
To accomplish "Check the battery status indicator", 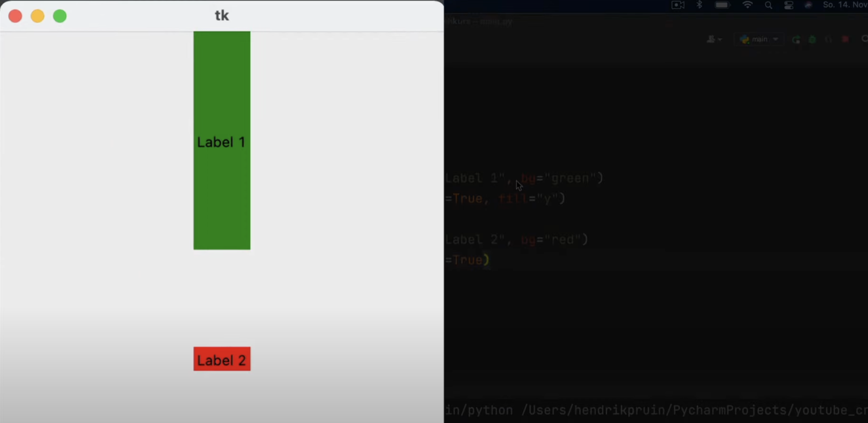I will [x=722, y=5].
